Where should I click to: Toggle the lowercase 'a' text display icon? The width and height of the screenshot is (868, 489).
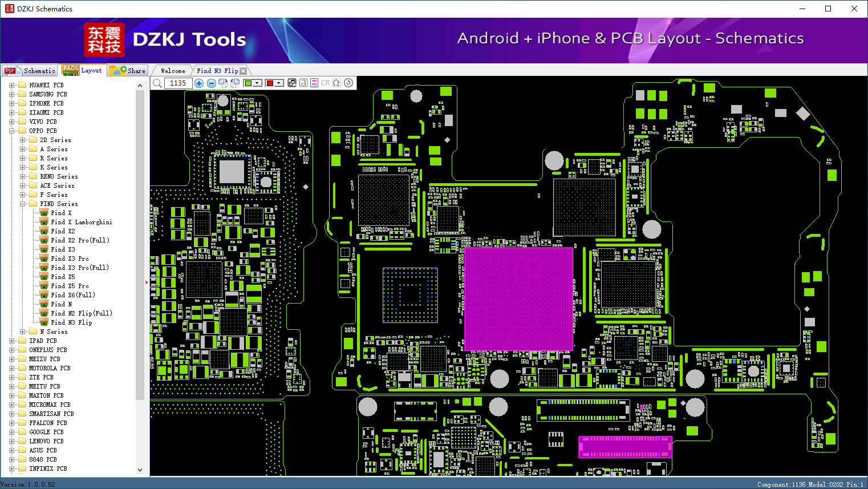point(303,83)
